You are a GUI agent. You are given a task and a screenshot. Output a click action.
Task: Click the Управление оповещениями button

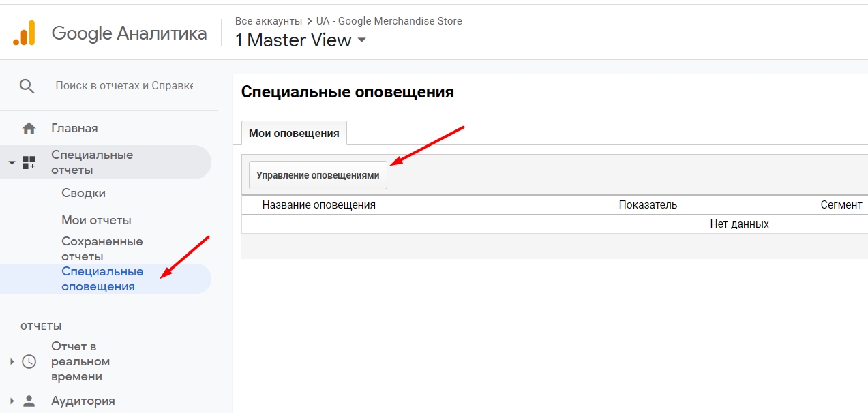(317, 174)
